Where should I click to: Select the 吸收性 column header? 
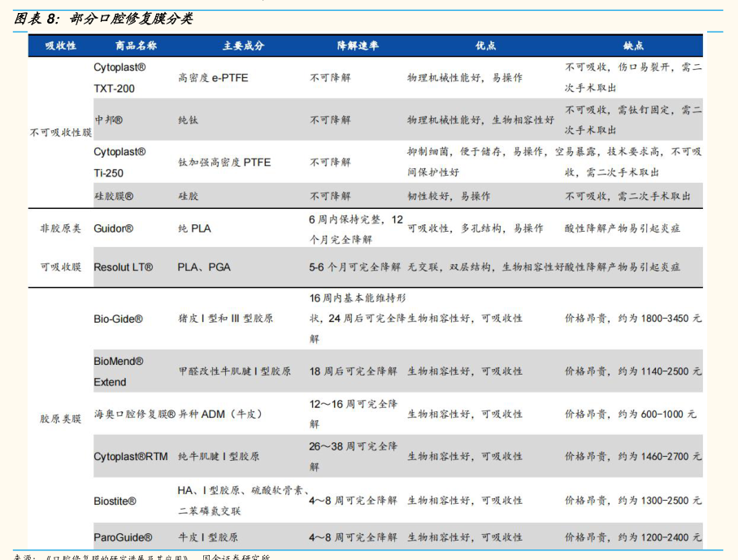[x=61, y=46]
